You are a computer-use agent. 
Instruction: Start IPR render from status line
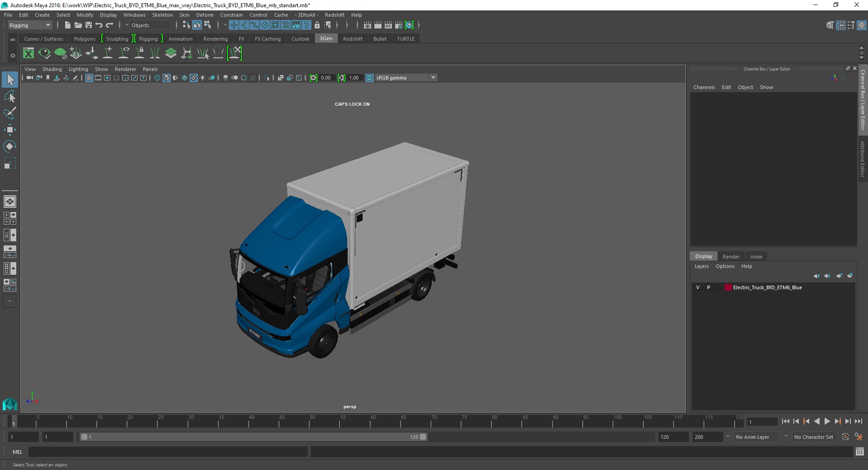pyautogui.click(x=388, y=25)
